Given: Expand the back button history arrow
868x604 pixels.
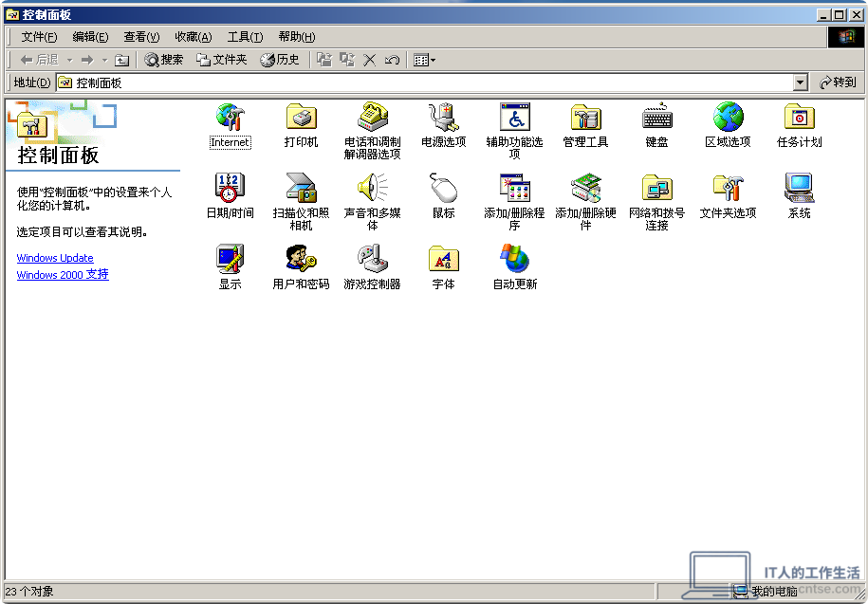Looking at the screenshot, I should (x=70, y=60).
